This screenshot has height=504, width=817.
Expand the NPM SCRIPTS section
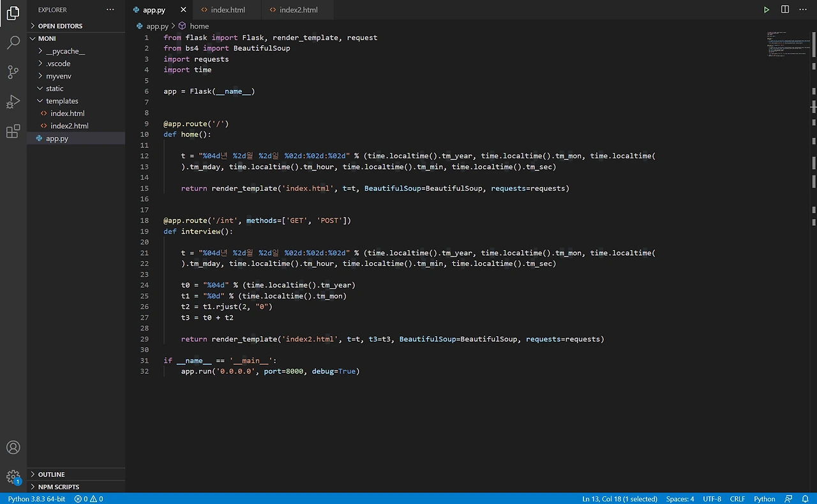pyautogui.click(x=76, y=487)
